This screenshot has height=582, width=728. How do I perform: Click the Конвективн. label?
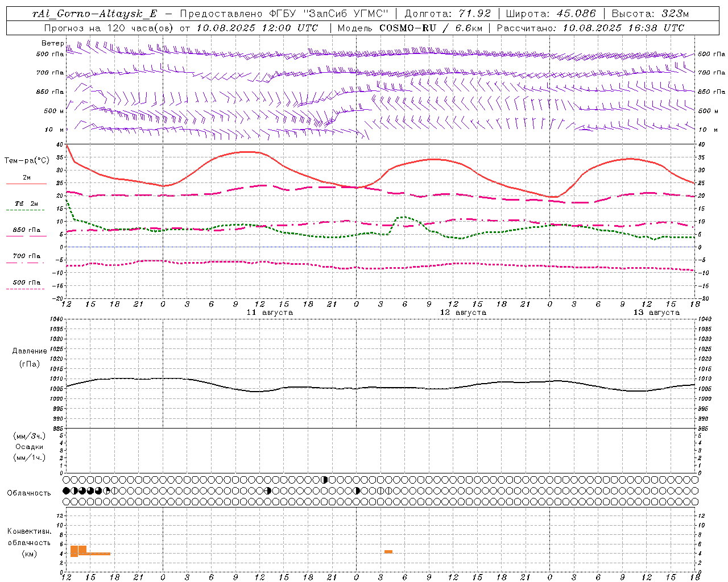click(29, 531)
